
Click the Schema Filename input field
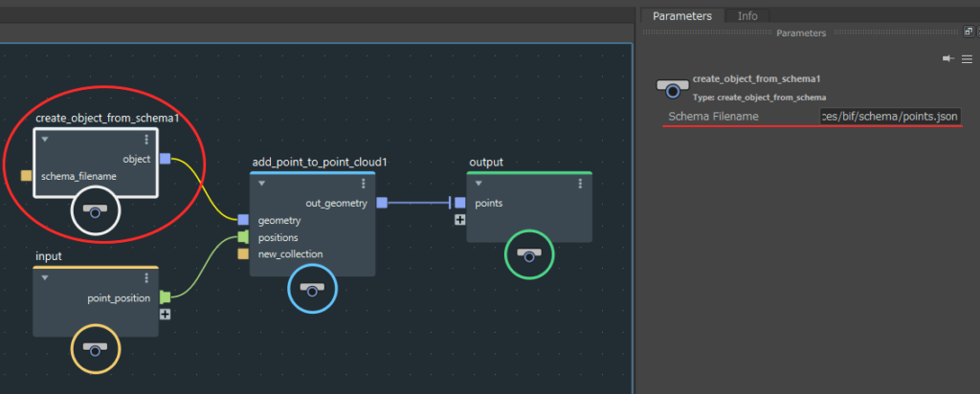click(890, 116)
